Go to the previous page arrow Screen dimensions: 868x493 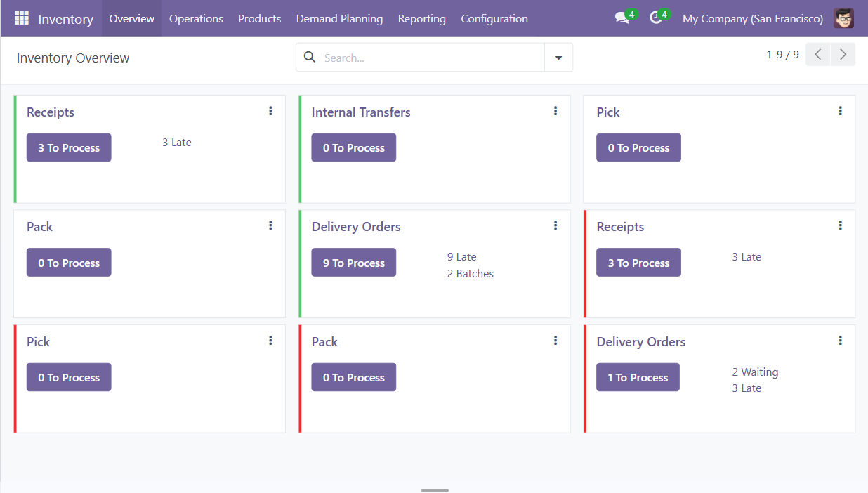click(x=817, y=53)
